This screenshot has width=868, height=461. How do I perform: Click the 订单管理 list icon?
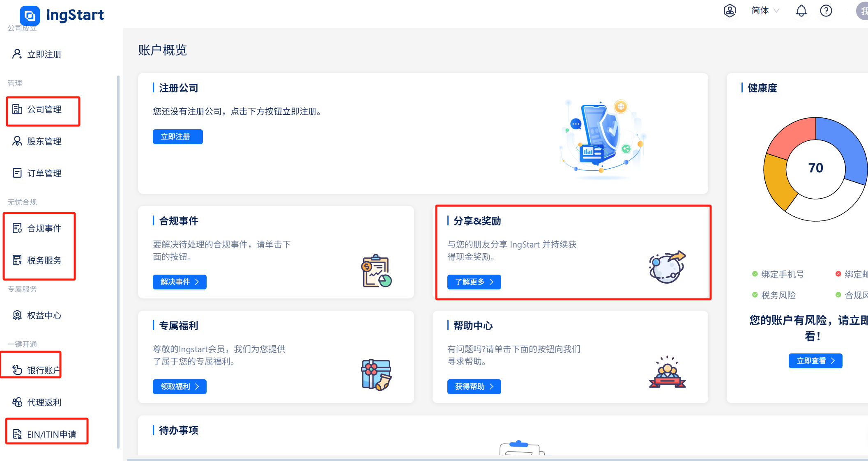17,173
